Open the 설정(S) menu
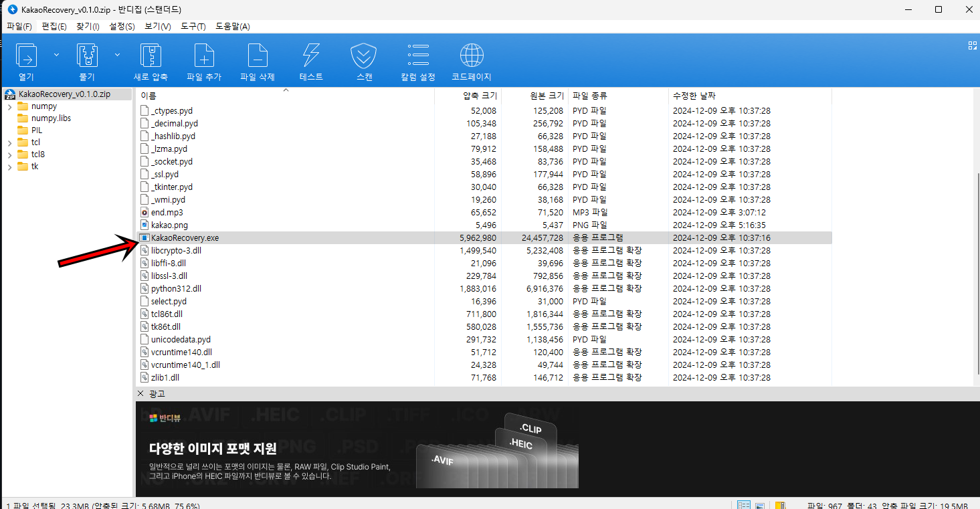 [x=122, y=27]
